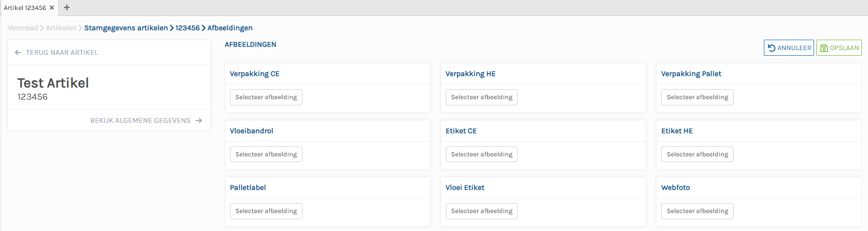Open a new tab with plus icon

[x=67, y=8]
